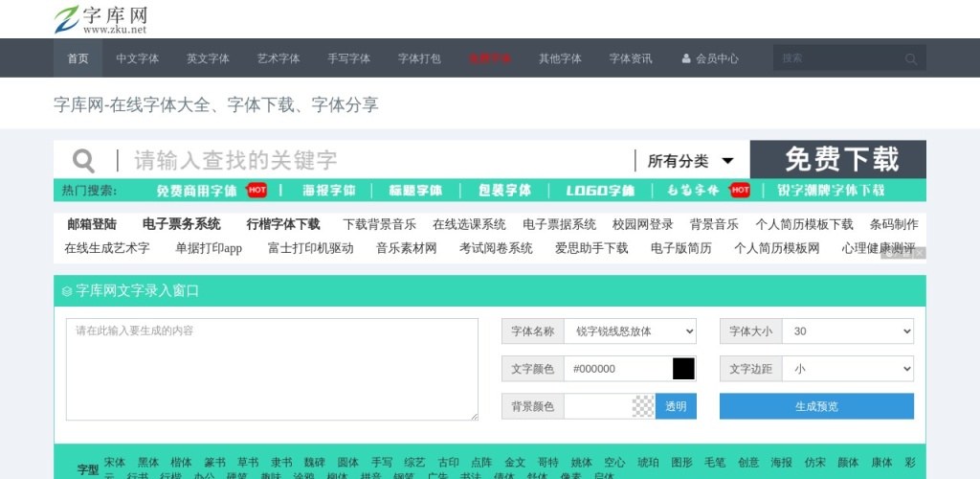Open the 艺术字体 navigation tab
980x479 pixels.
tap(278, 58)
